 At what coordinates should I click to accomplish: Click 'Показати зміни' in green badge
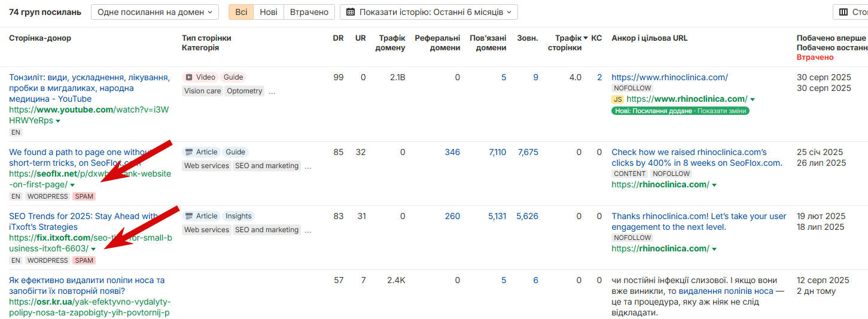(722, 111)
